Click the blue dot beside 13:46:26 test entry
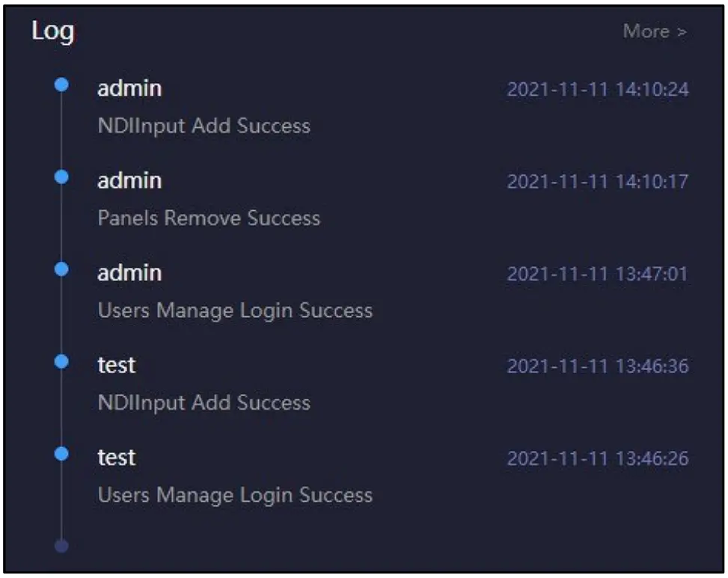Viewport: 728px width, 578px height. tap(62, 453)
